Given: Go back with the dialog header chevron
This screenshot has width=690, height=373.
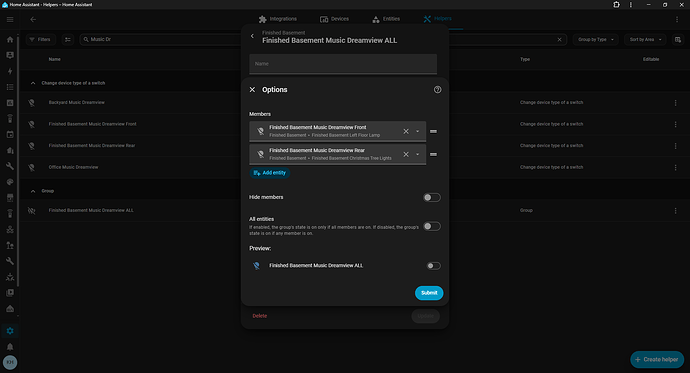Looking at the screenshot, I should [252, 36].
